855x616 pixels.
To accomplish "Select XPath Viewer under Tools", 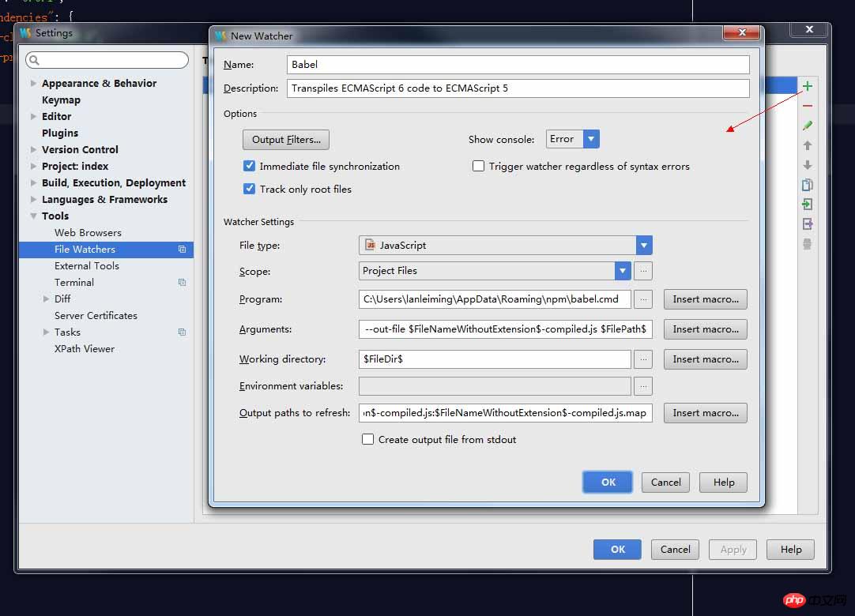I will tap(85, 349).
